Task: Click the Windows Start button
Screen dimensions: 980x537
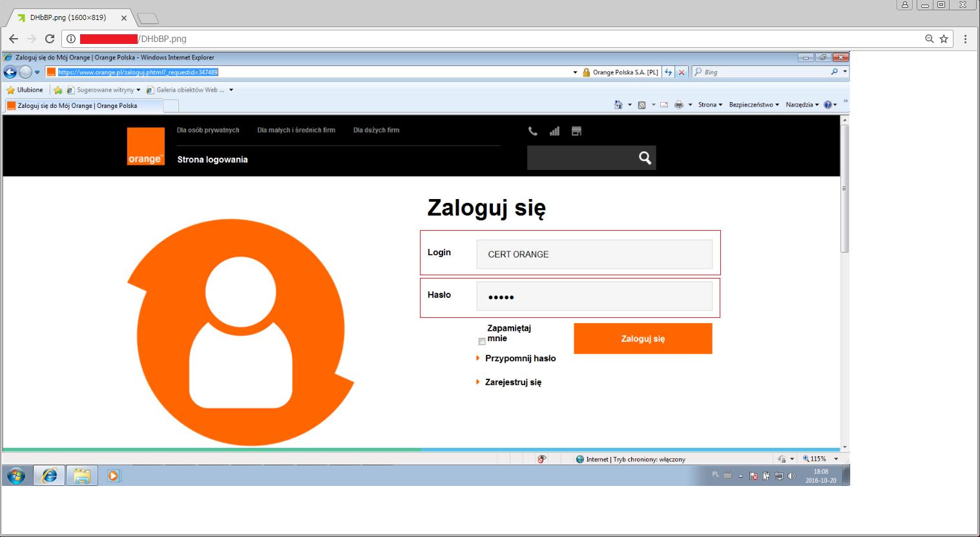Action: pyautogui.click(x=16, y=476)
